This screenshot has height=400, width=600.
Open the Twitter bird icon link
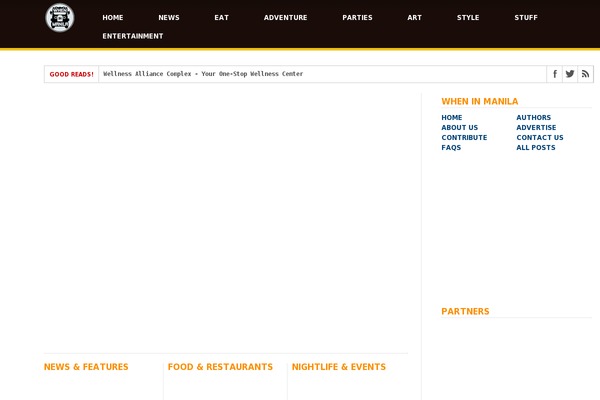570,74
